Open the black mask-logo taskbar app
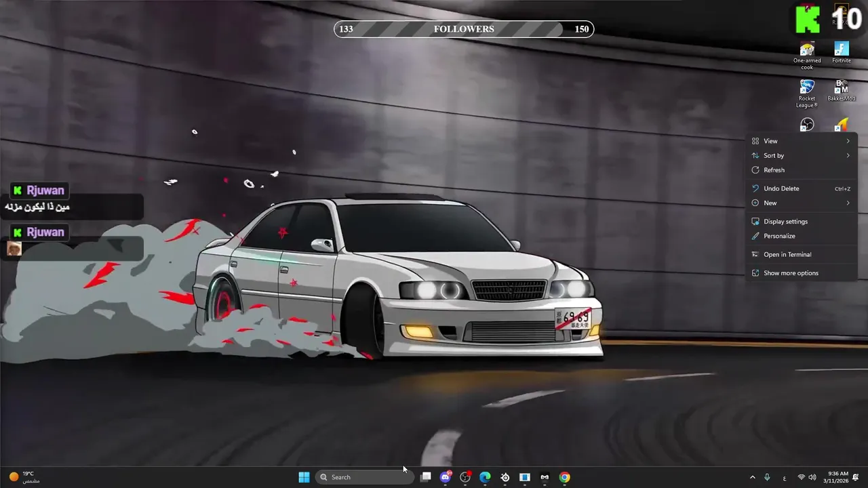The width and height of the screenshot is (868, 488). [545, 477]
